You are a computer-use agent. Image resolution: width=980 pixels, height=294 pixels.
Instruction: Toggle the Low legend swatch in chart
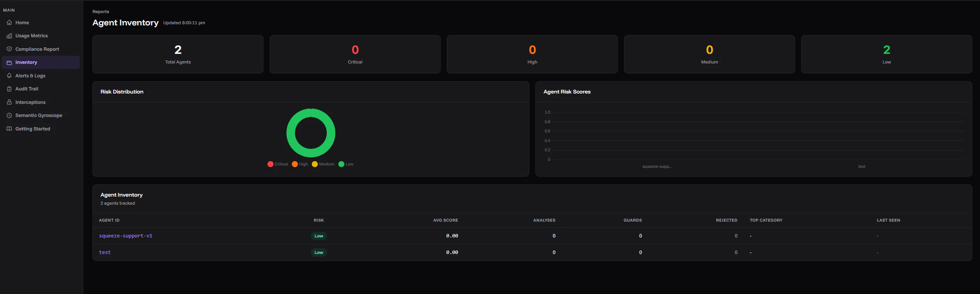pos(341,164)
